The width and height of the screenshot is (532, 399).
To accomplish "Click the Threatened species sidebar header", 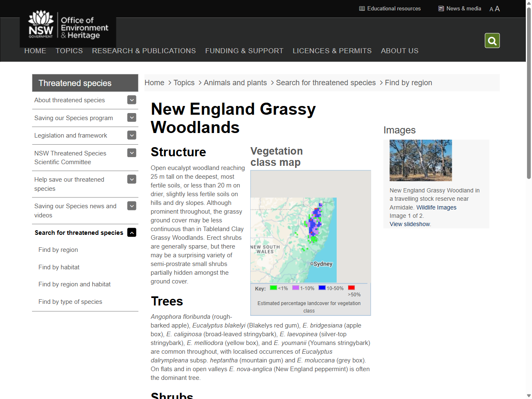I will pyautogui.click(x=74, y=83).
